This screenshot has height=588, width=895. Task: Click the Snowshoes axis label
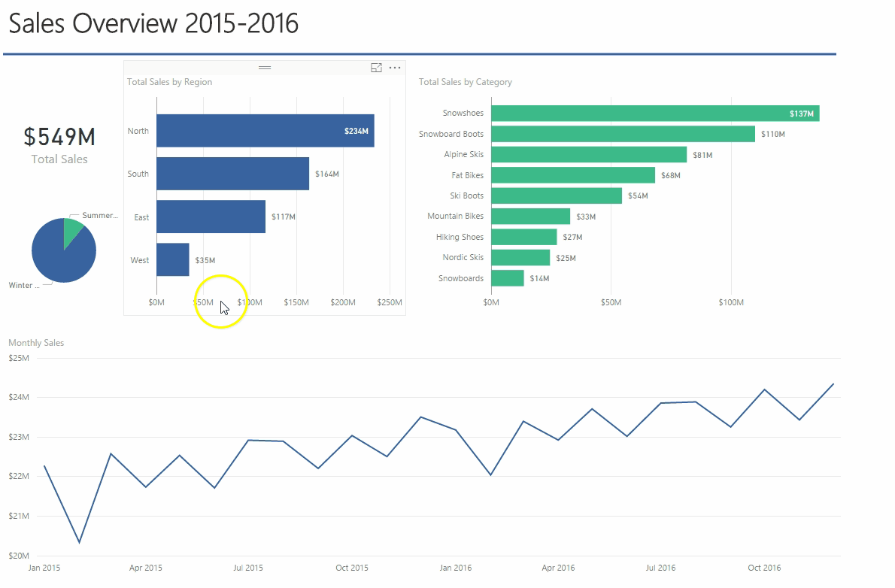tap(463, 113)
